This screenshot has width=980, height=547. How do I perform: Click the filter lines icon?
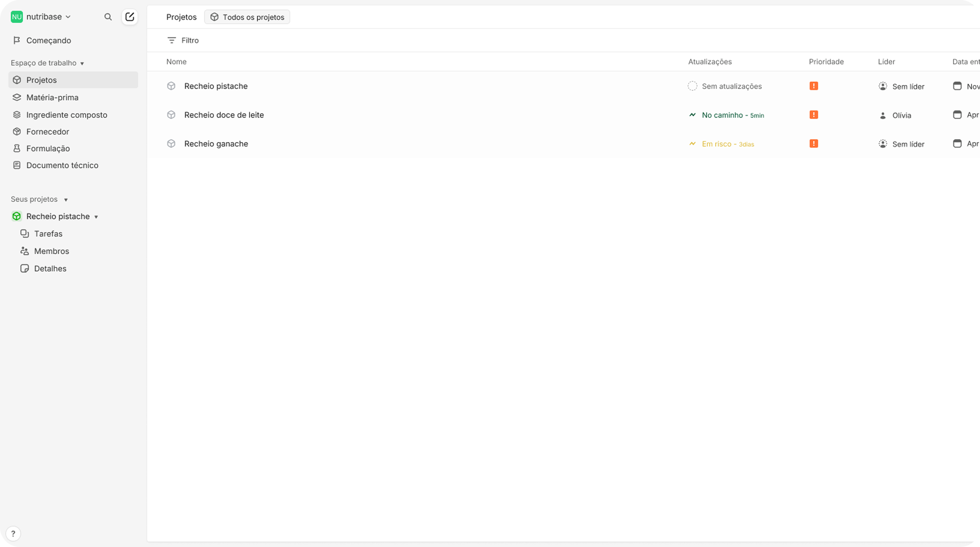(x=171, y=40)
